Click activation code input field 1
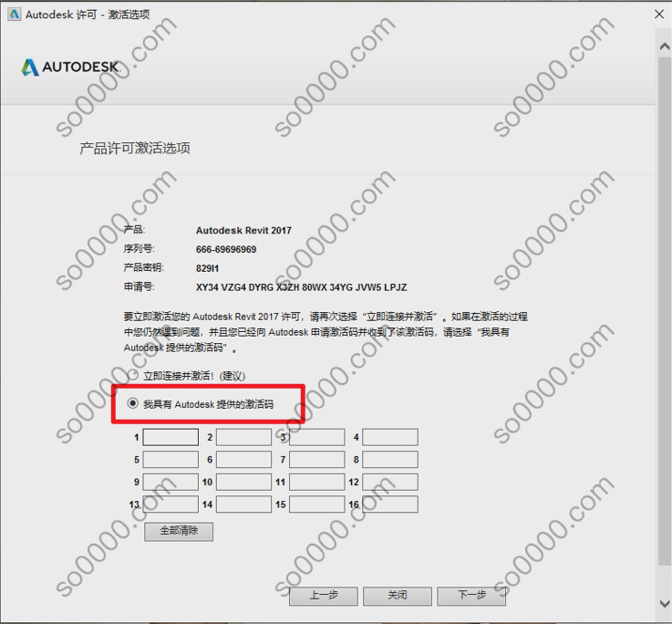This screenshot has height=624, width=672. click(x=171, y=437)
